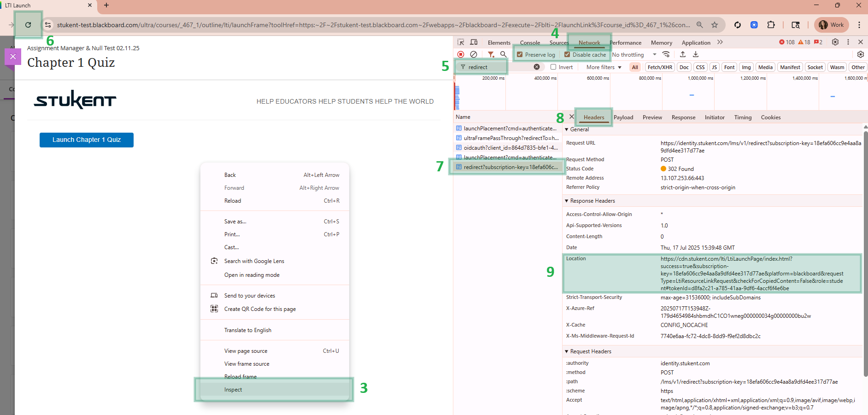Toggle Disable cache checkbox

(x=567, y=54)
